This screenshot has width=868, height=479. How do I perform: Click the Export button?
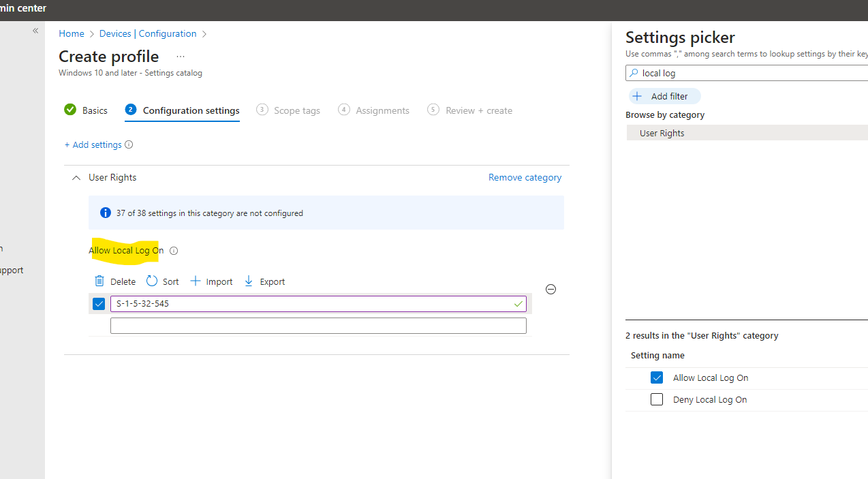coord(264,281)
